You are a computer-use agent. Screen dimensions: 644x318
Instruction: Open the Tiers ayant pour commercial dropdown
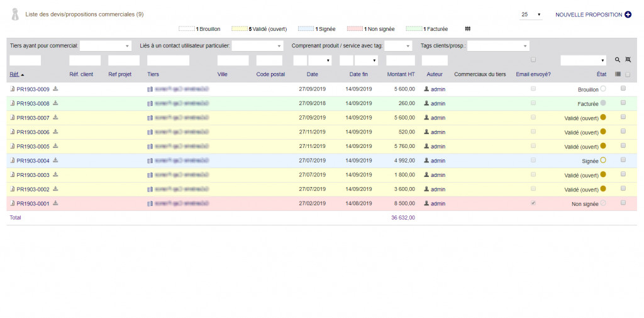pyautogui.click(x=106, y=46)
